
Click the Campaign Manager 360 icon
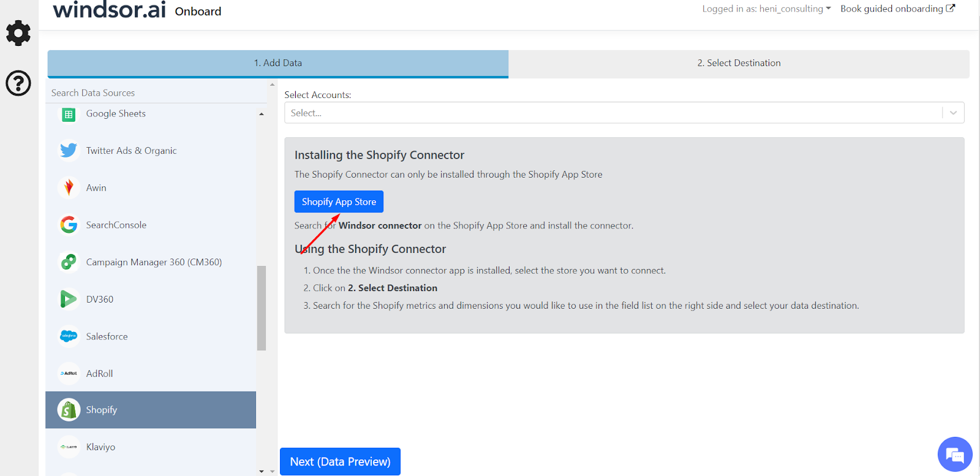69,262
